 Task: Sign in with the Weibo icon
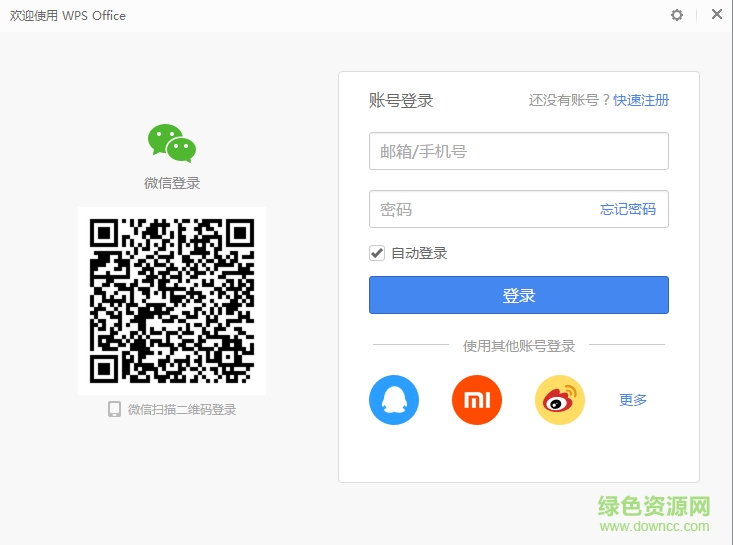559,400
